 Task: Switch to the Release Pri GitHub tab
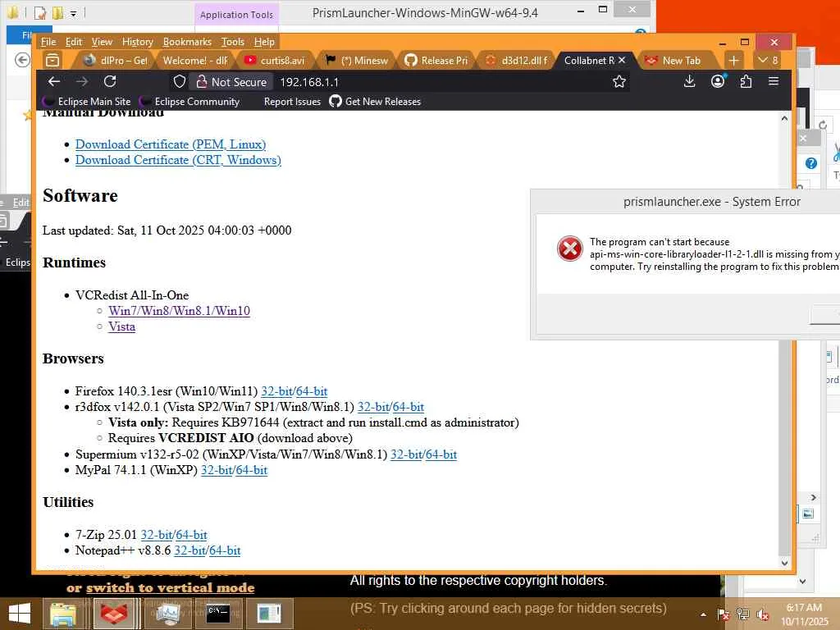[437, 61]
